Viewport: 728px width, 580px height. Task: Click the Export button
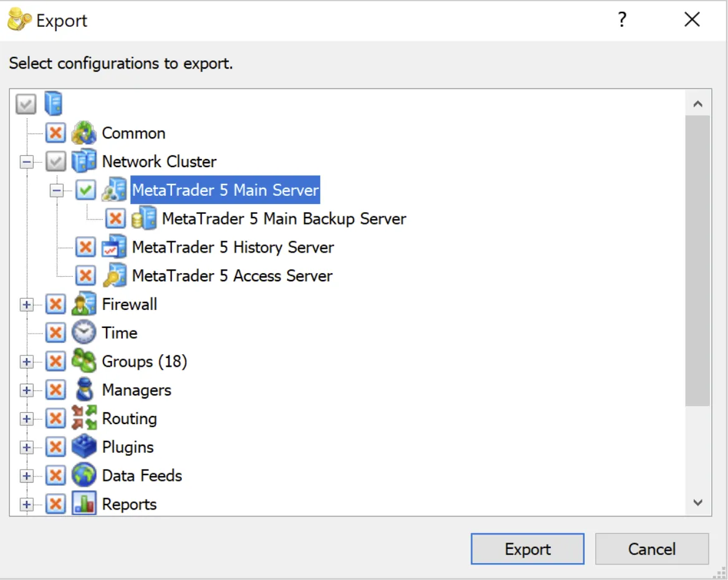tap(527, 549)
